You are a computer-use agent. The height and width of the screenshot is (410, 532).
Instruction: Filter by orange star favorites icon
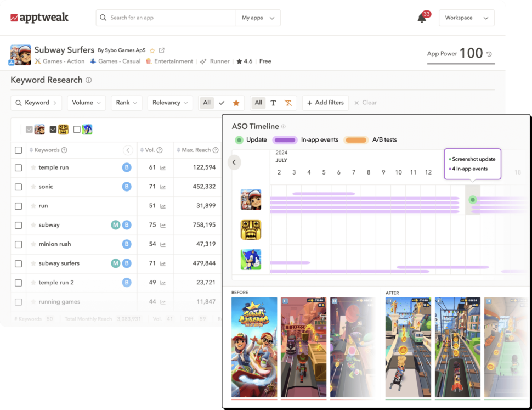click(236, 103)
